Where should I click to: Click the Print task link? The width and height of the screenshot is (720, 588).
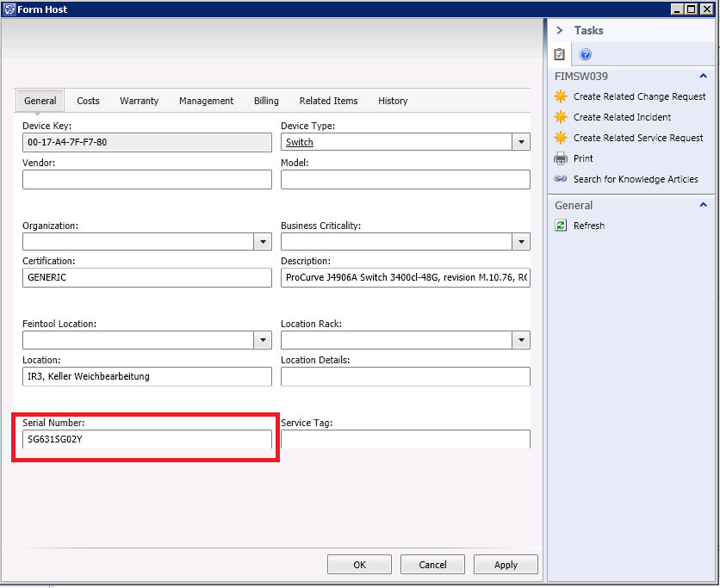[x=583, y=158]
